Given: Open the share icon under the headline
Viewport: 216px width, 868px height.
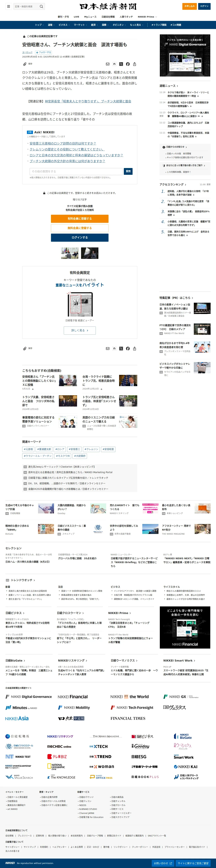Looking at the screenshot, I should (x=135, y=64).
